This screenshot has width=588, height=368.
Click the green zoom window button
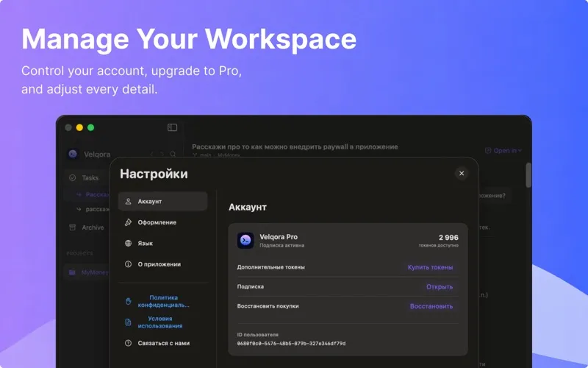90,127
